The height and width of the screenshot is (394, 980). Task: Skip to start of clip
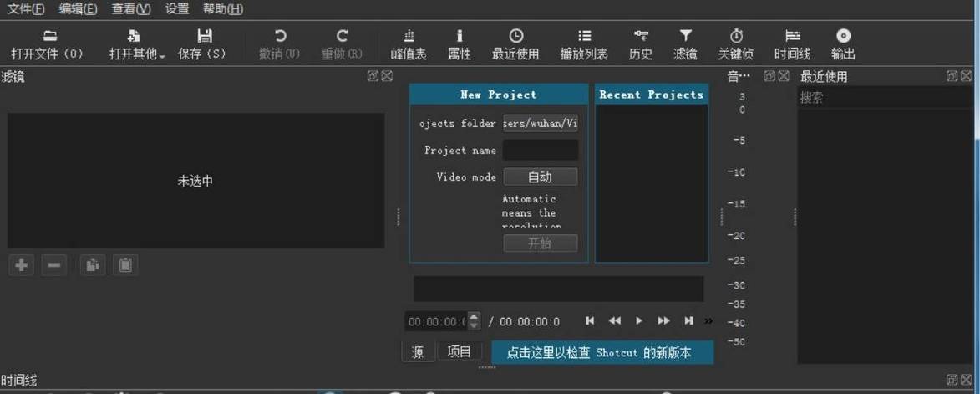(590, 321)
